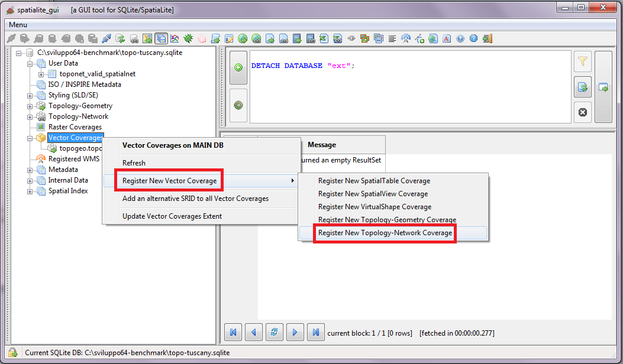This screenshot has width=623, height=364.
Task: Click the abort X button beside the SQL editor
Action: click(583, 112)
